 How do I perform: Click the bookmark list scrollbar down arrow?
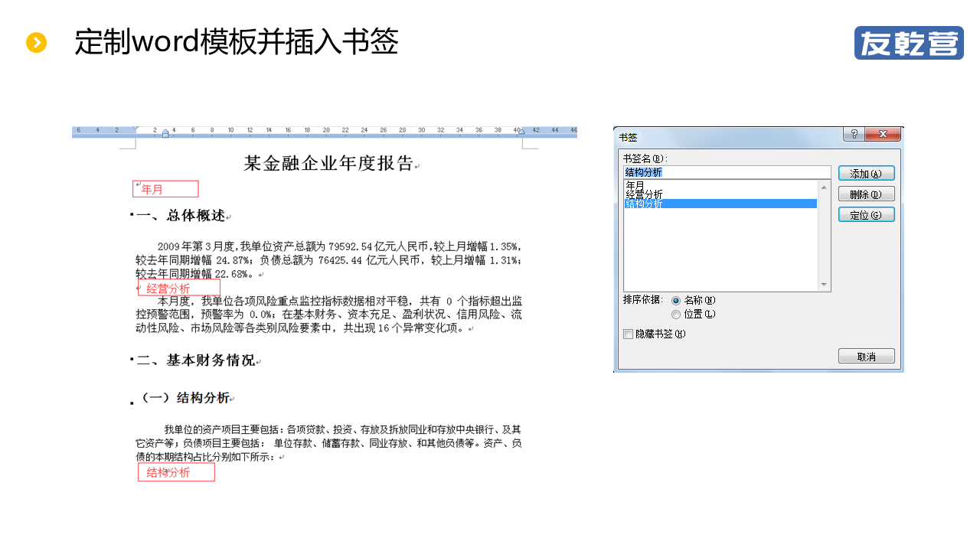(x=824, y=285)
